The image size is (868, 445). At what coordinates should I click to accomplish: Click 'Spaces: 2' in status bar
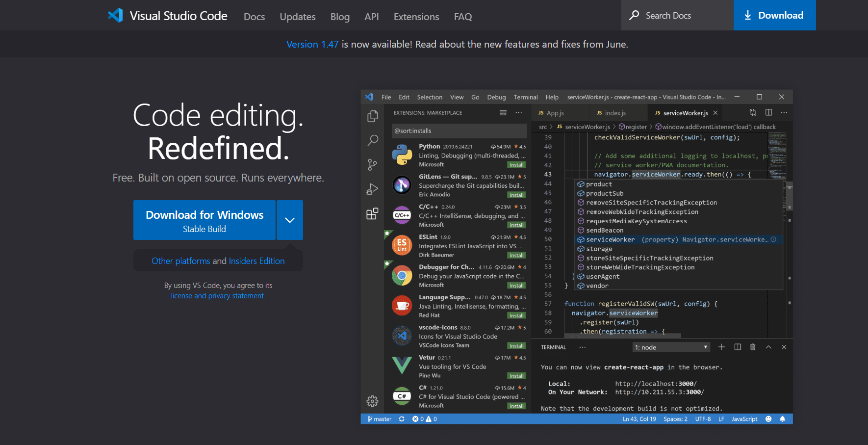[675, 419]
